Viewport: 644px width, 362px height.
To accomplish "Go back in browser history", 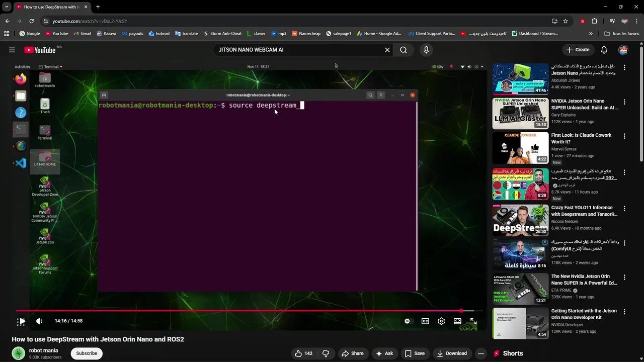I will click(7, 21).
